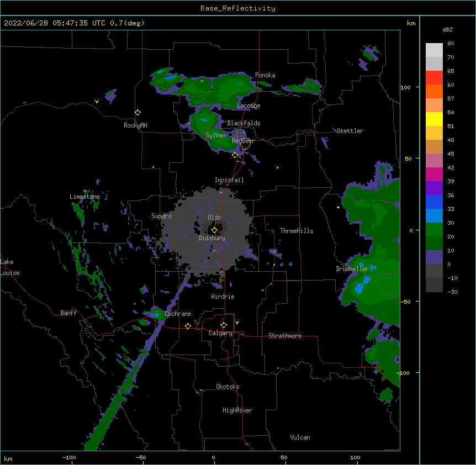Click the Lake Louise label
476x465 pixels.
click(10, 267)
